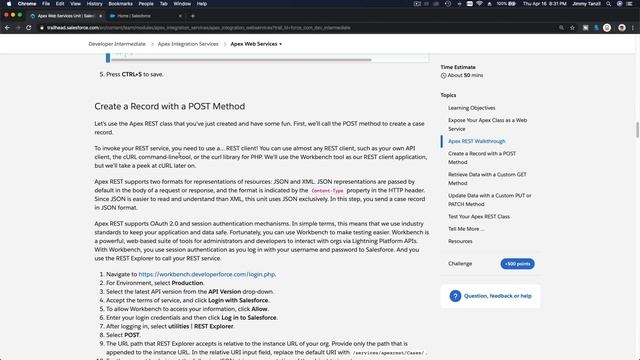This screenshot has height=360, width=640.
Task: Open the Chrome three-dot menu
Action: tap(633, 28)
